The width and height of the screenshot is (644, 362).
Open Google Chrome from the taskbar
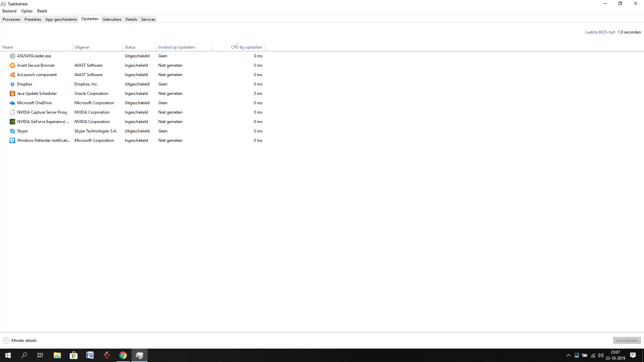coord(123,355)
